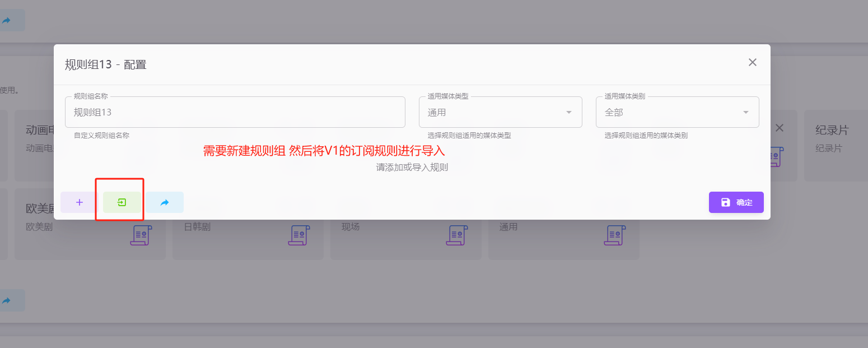Open the 日韩剧 rule group card label

(x=197, y=227)
